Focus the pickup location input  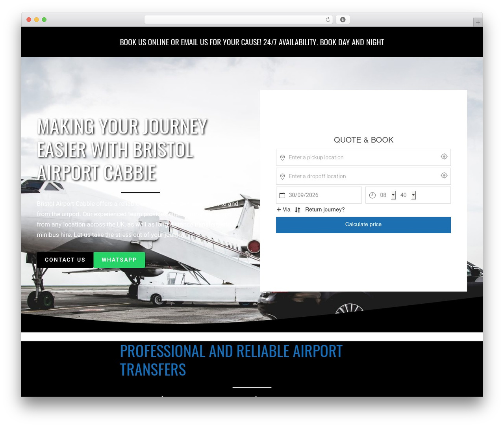[363, 157]
